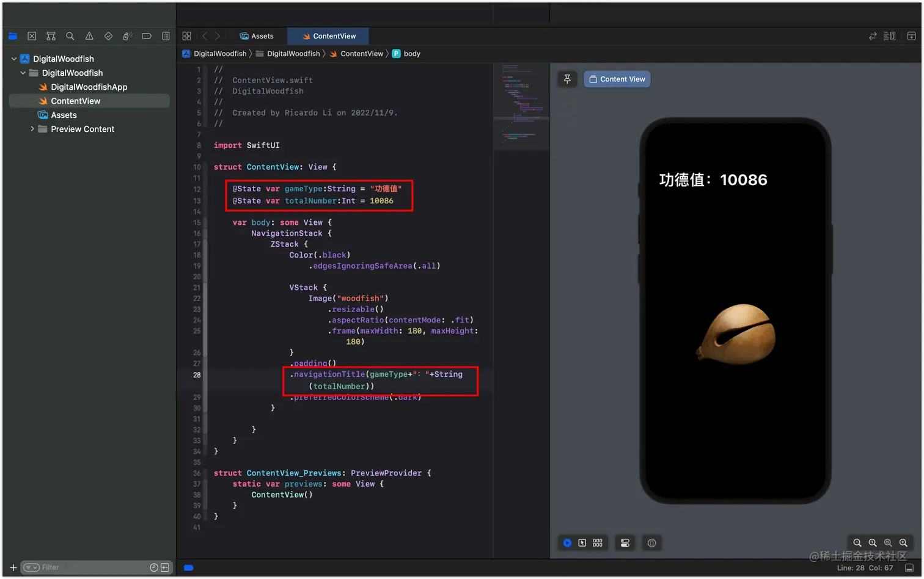This screenshot has height=579, width=924.
Task: Select the ContentView editor tab
Action: tap(329, 36)
